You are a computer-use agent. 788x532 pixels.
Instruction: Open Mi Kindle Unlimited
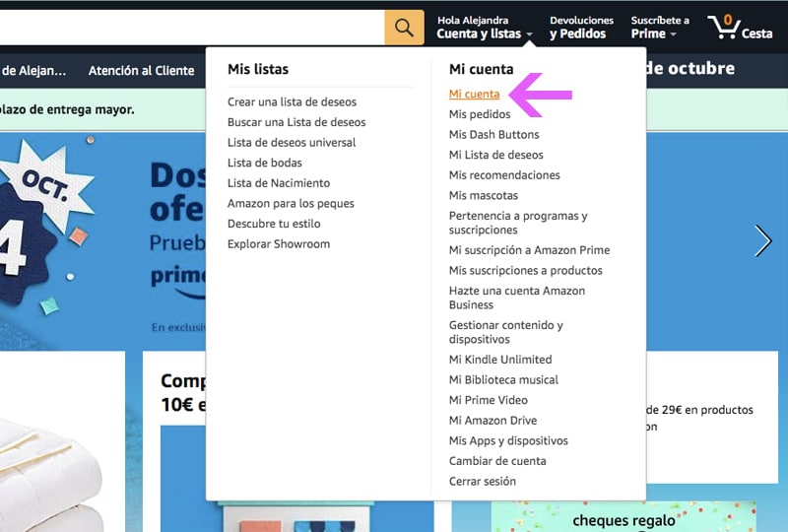pos(500,360)
